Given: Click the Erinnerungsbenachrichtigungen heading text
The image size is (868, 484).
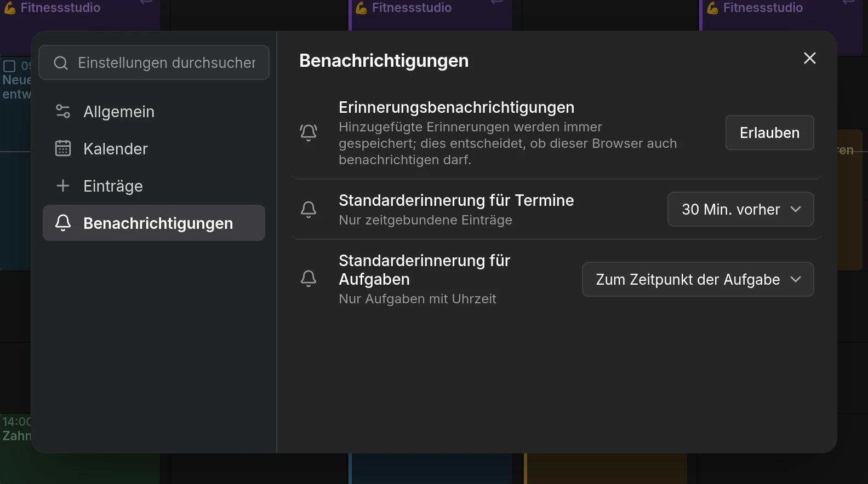Looking at the screenshot, I should pos(456,107).
